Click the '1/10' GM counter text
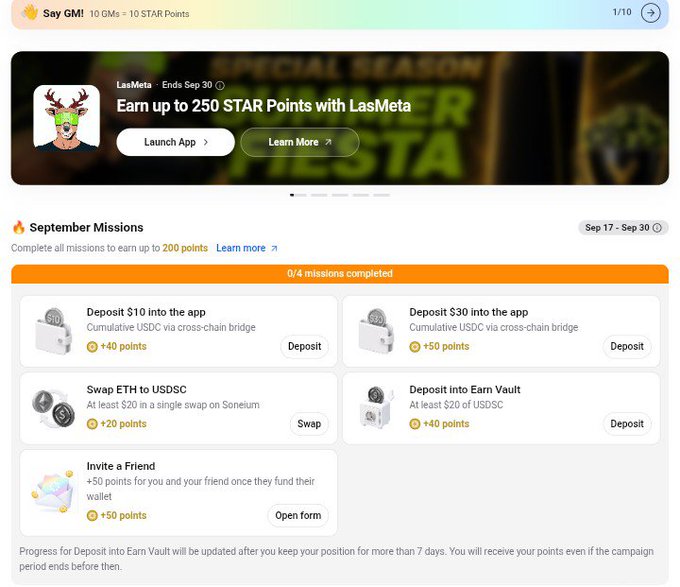680x587 pixels. (622, 12)
